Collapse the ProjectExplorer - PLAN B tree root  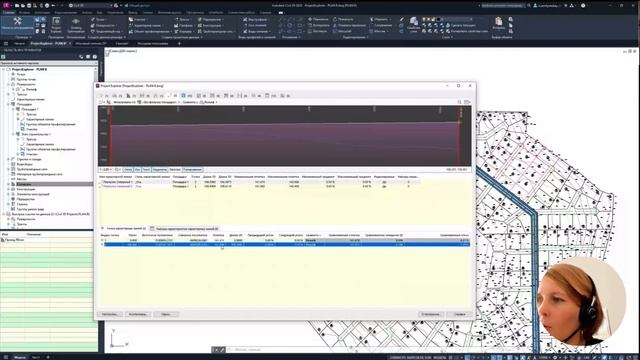pyautogui.click(x=4, y=70)
